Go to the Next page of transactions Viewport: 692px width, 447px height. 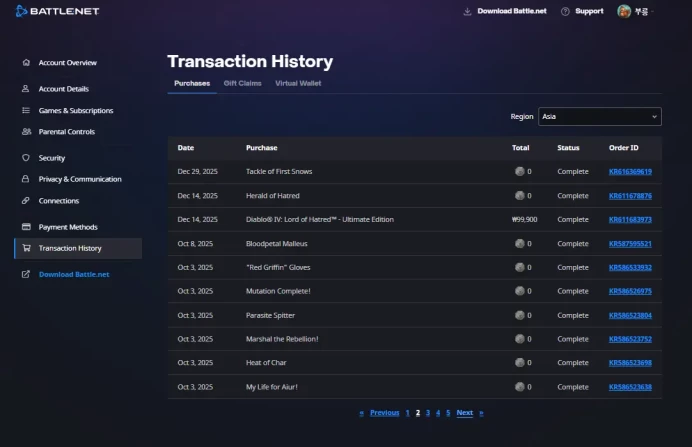[465, 413]
